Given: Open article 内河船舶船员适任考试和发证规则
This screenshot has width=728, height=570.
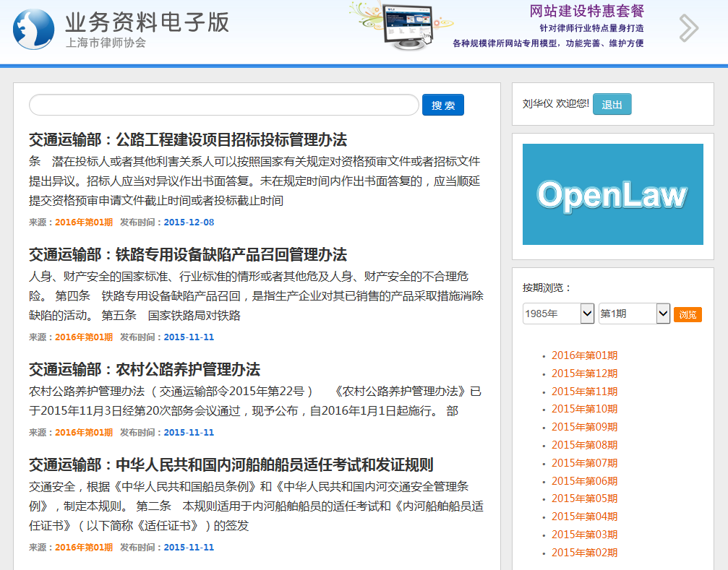Looking at the screenshot, I should coord(231,465).
